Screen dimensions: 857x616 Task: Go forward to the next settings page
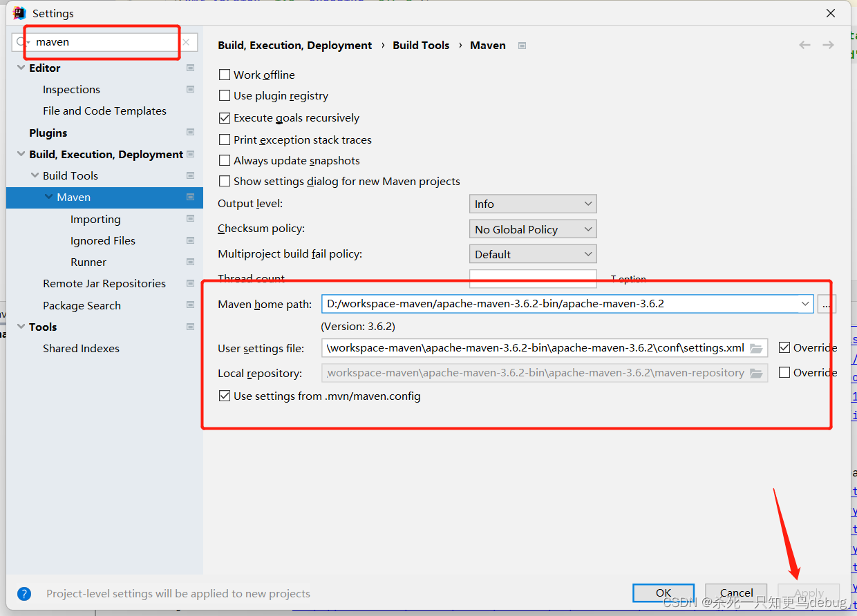tap(828, 45)
